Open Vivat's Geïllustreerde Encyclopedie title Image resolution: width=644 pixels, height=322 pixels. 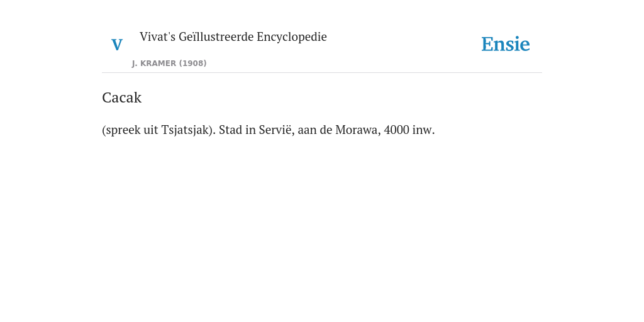(233, 37)
